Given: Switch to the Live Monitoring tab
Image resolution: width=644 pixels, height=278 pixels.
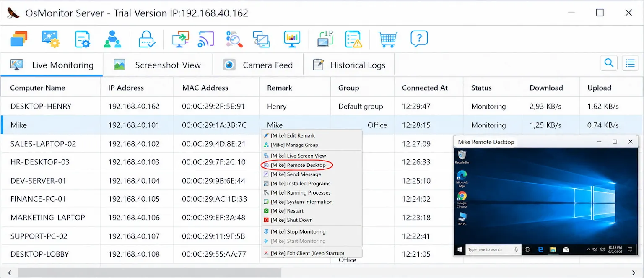Looking at the screenshot, I should tap(52, 65).
